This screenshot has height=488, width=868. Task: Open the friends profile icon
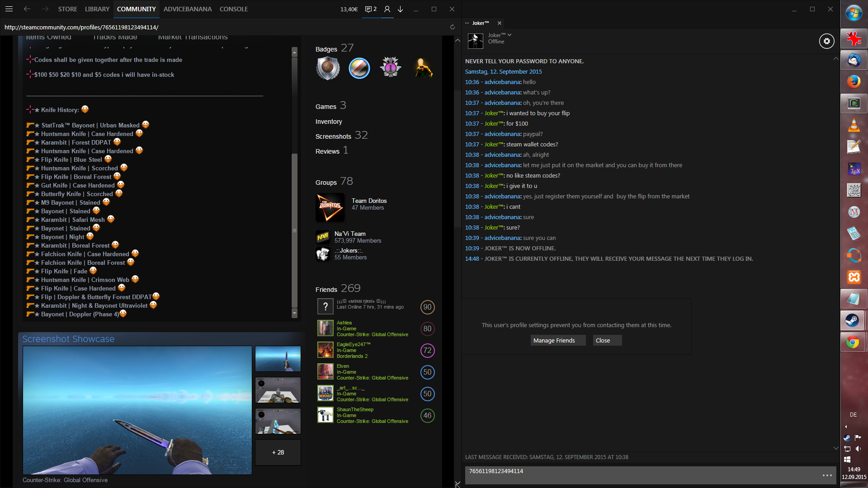tap(387, 9)
